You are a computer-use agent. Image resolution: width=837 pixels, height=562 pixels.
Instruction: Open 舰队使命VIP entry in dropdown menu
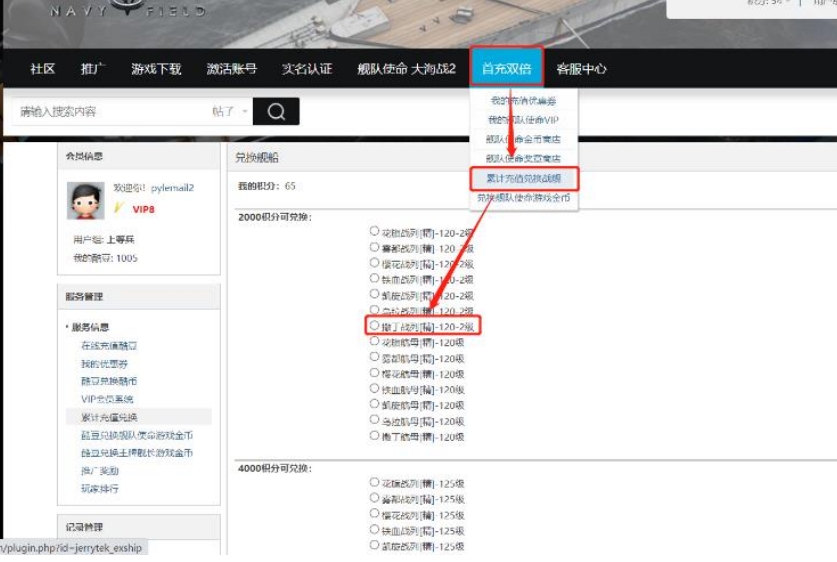[523, 120]
